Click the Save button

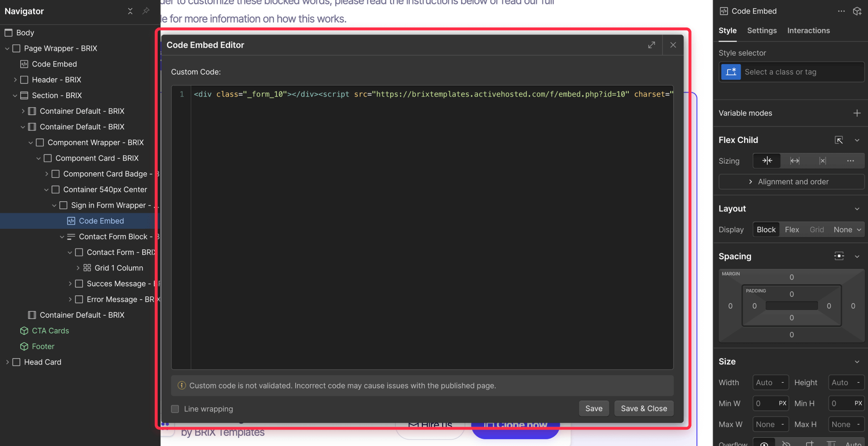click(594, 408)
